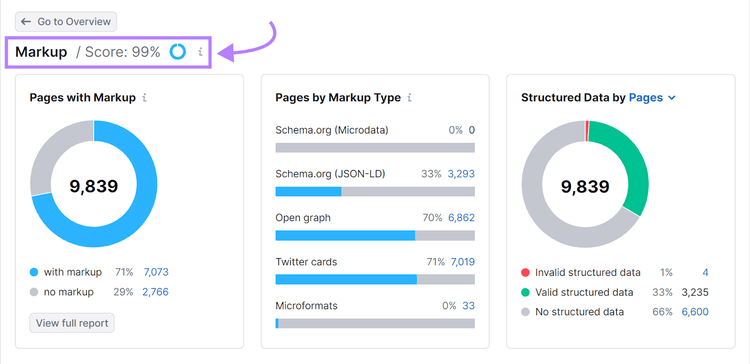Open the info icon beside Pages by Markup Type

click(x=409, y=98)
